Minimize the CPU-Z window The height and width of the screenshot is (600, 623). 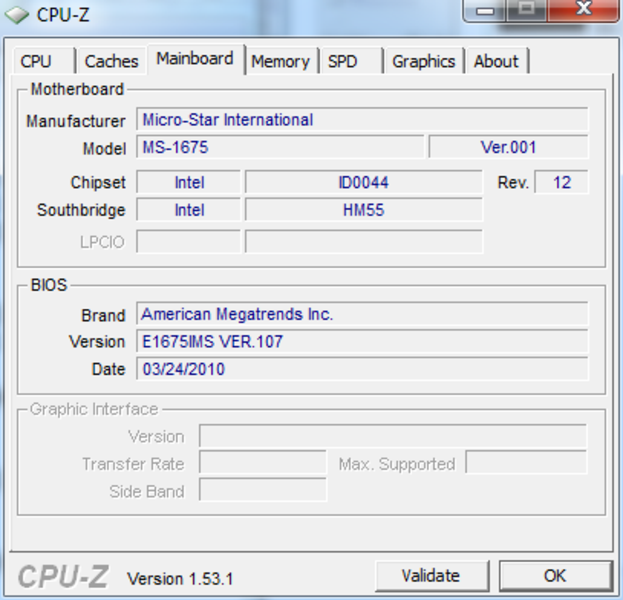[485, 10]
